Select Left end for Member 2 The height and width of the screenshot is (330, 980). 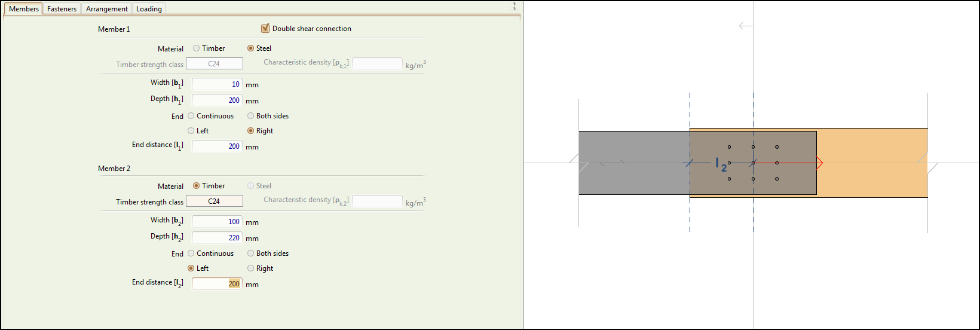click(191, 268)
